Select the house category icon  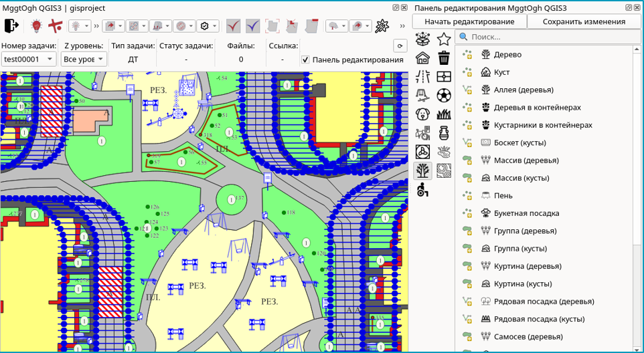422,57
